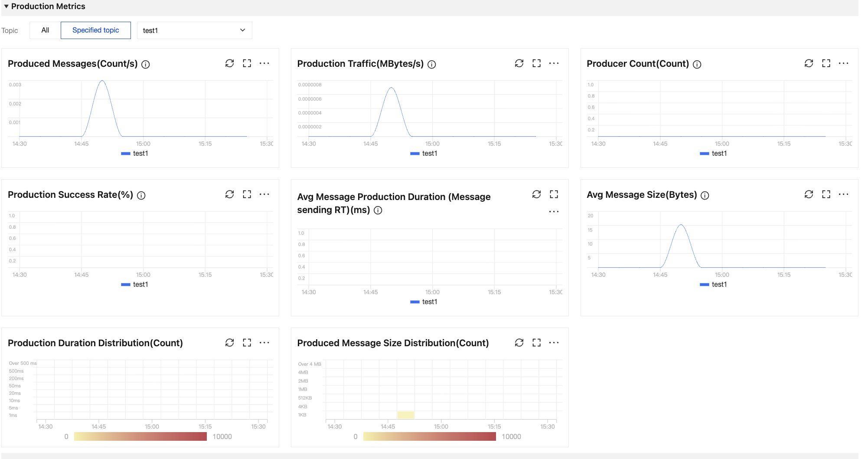The height and width of the screenshot is (459, 868).
Task: Open more menu for Production Success Rate
Action: pyautogui.click(x=264, y=194)
